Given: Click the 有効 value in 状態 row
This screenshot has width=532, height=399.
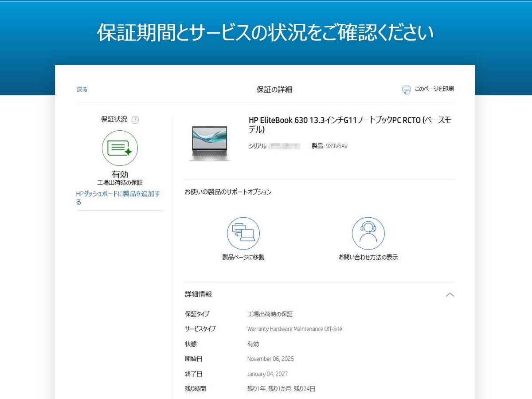Looking at the screenshot, I should click(253, 344).
